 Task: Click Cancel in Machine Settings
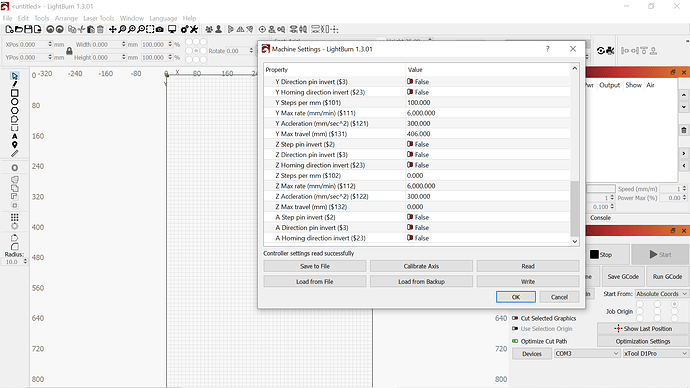559,297
